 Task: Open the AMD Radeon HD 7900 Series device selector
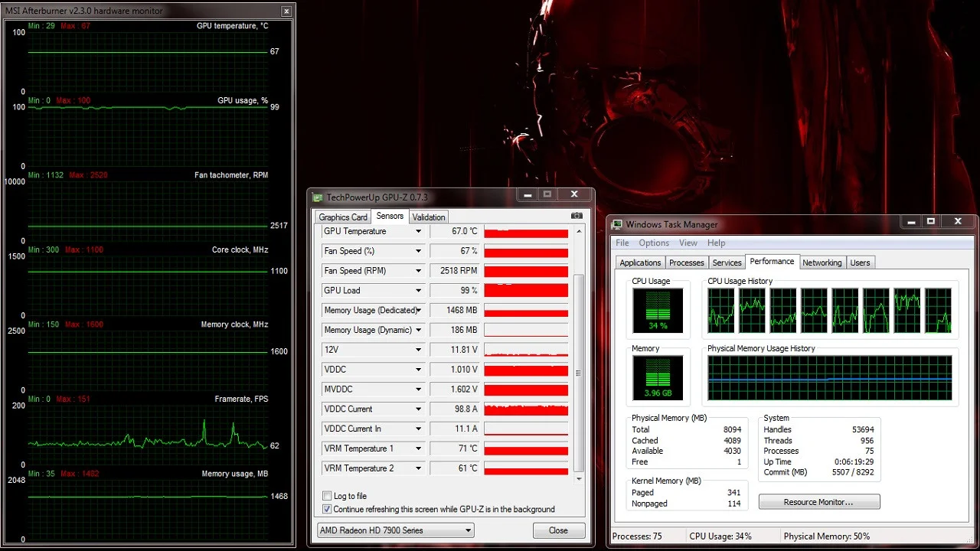pyautogui.click(x=396, y=530)
